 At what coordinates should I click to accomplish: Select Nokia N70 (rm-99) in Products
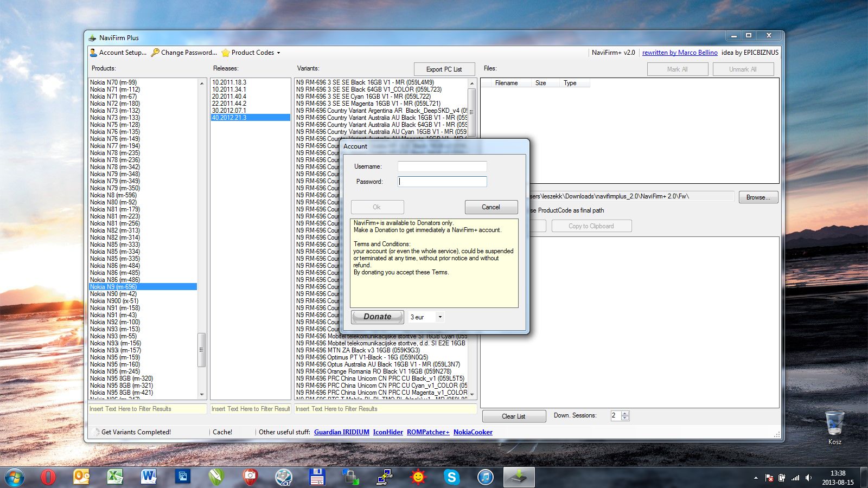(x=143, y=82)
